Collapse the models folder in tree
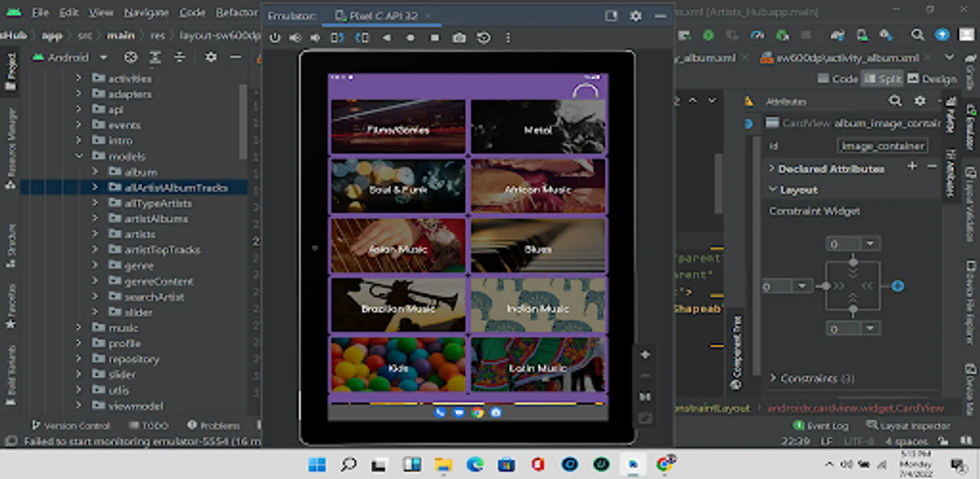This screenshot has width=980, height=479. click(x=79, y=156)
